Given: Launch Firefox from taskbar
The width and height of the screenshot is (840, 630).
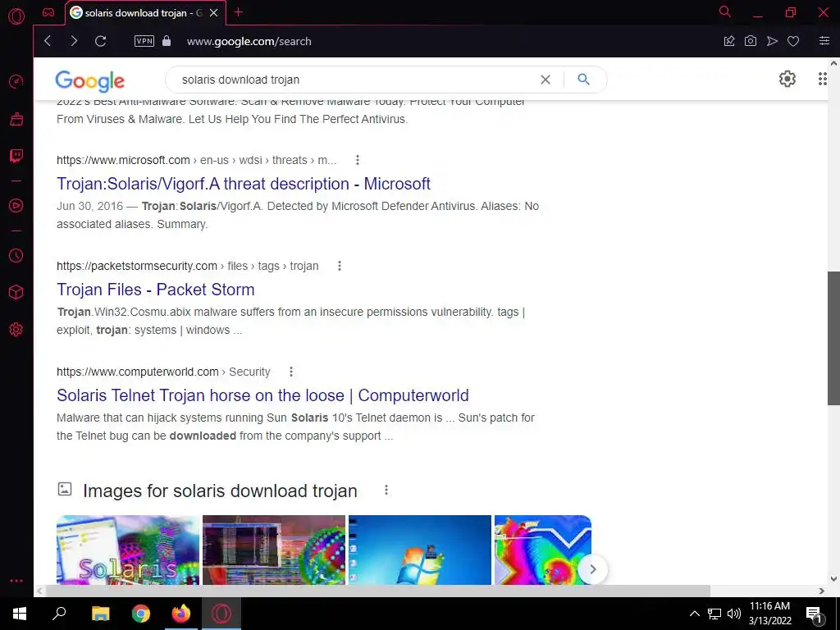Looking at the screenshot, I should (x=181, y=614).
